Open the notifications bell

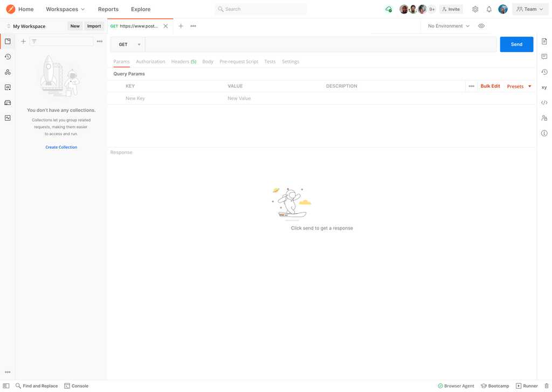pos(489,9)
